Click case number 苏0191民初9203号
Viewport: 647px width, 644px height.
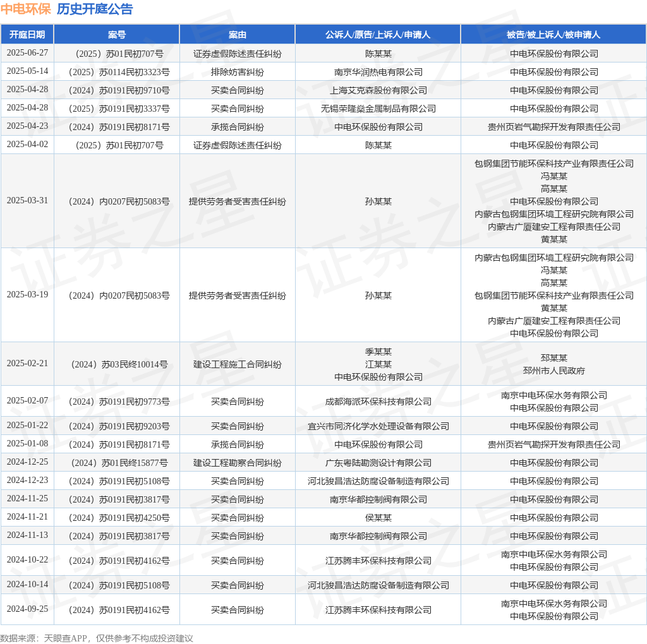(x=119, y=426)
